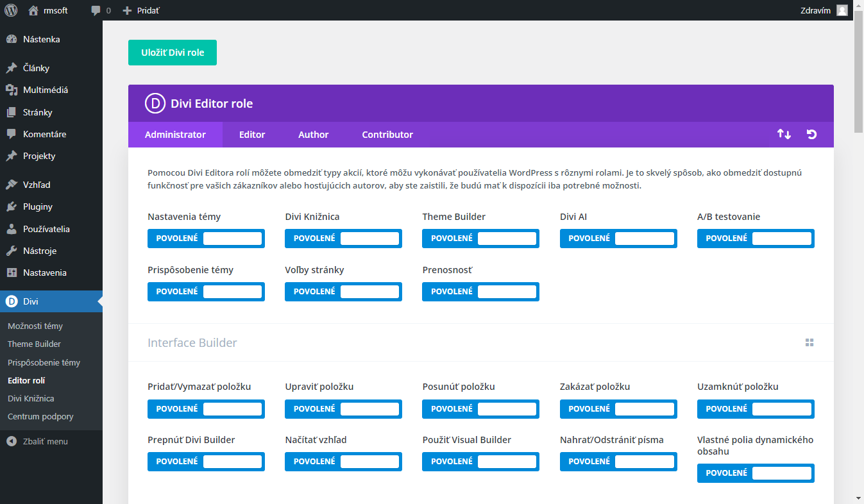The height and width of the screenshot is (504, 864).
Task: Toggle Nahrať/Odstrániť písma permission
Action: click(618, 462)
